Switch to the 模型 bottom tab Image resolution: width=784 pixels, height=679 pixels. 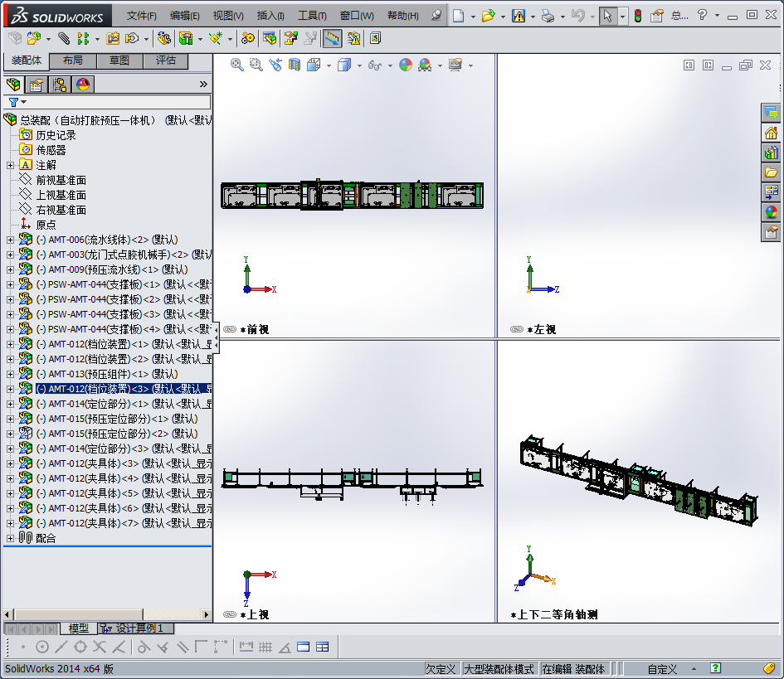point(79,628)
